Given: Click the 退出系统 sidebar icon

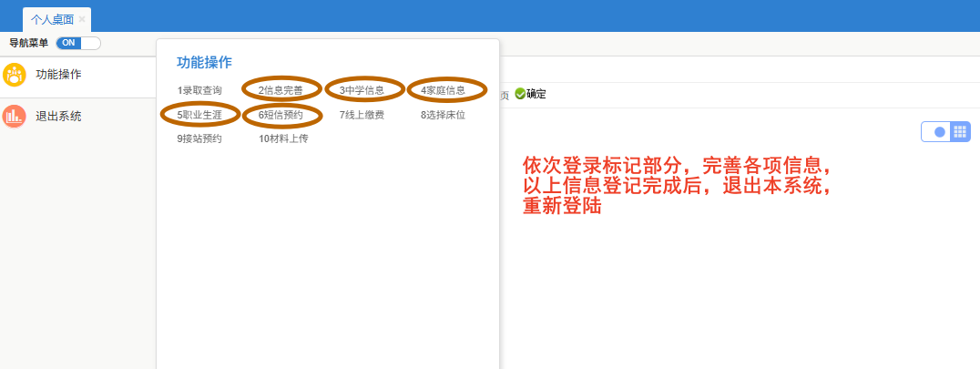Looking at the screenshot, I should pos(14,117).
